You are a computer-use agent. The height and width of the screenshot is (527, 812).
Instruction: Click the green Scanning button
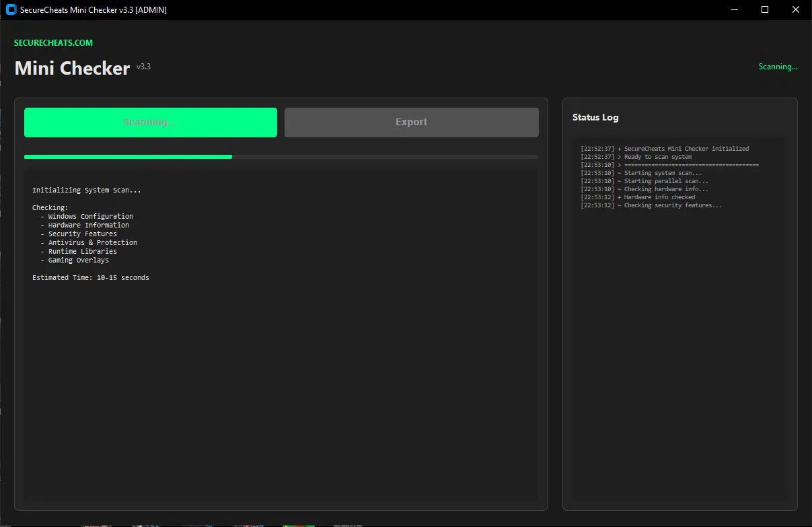point(150,122)
